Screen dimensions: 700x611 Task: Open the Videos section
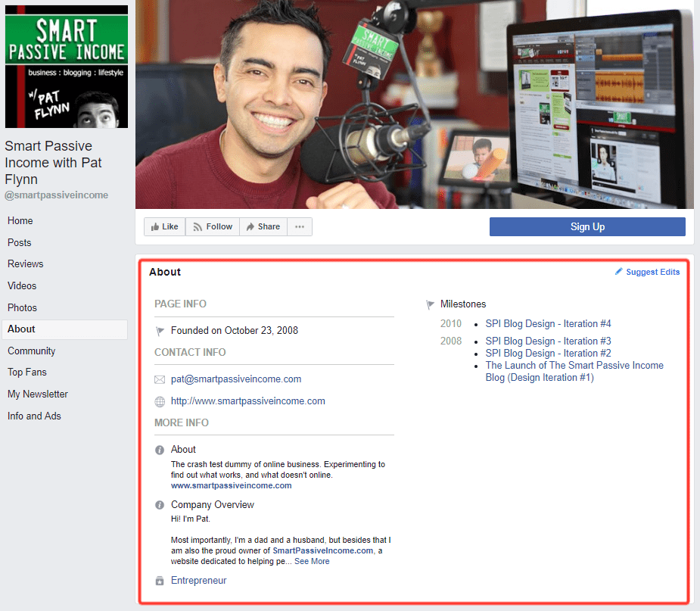pos(22,286)
